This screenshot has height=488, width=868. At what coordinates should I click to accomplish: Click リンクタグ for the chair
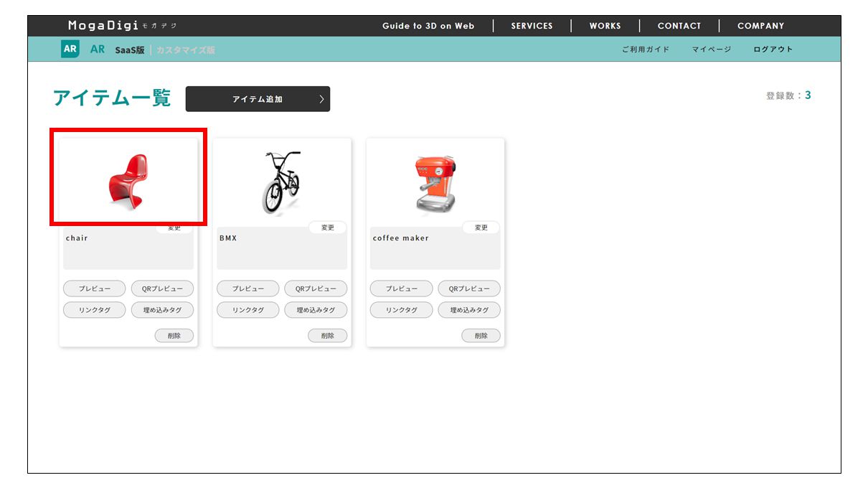(x=95, y=310)
